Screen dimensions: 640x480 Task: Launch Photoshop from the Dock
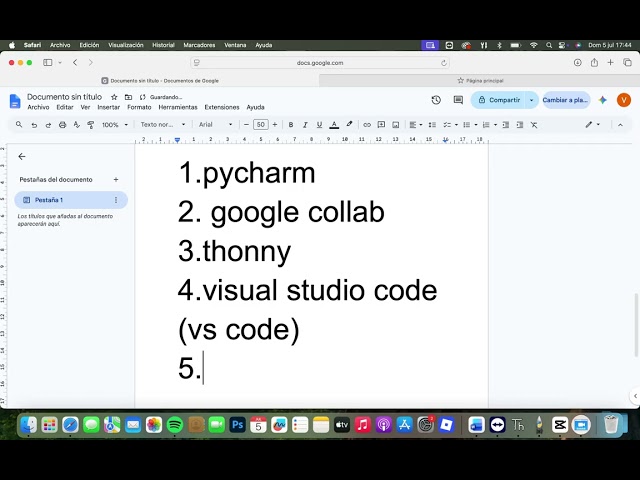pos(237,425)
